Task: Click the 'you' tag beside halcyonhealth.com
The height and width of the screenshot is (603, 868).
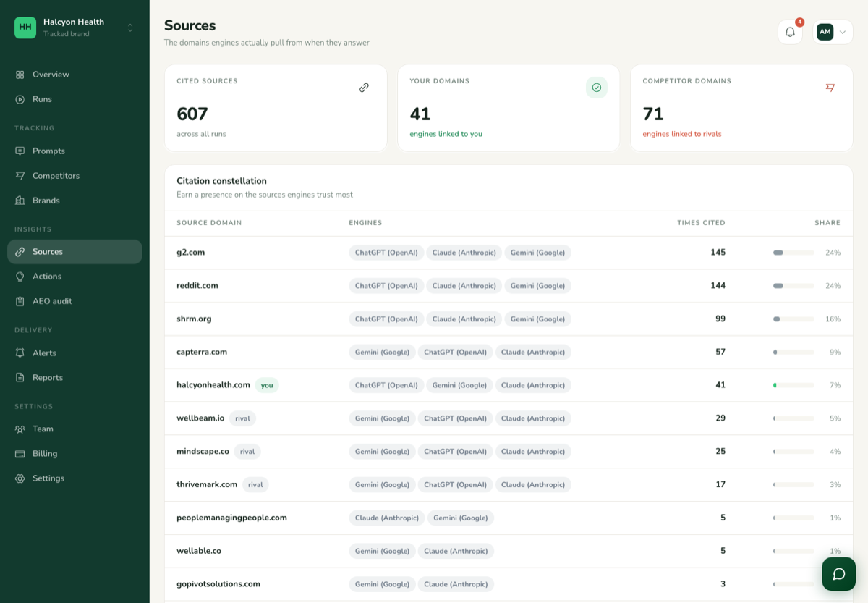Action: [267, 385]
